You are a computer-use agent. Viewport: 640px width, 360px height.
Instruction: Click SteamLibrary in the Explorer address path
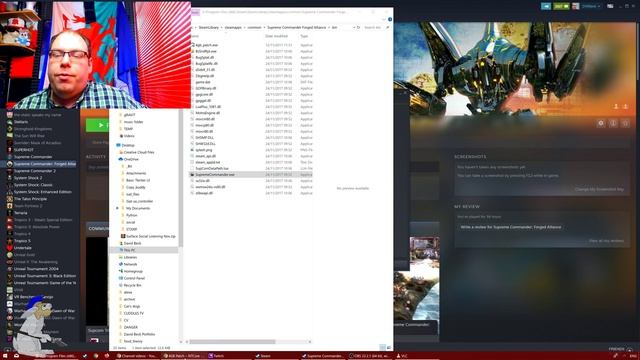[209, 27]
